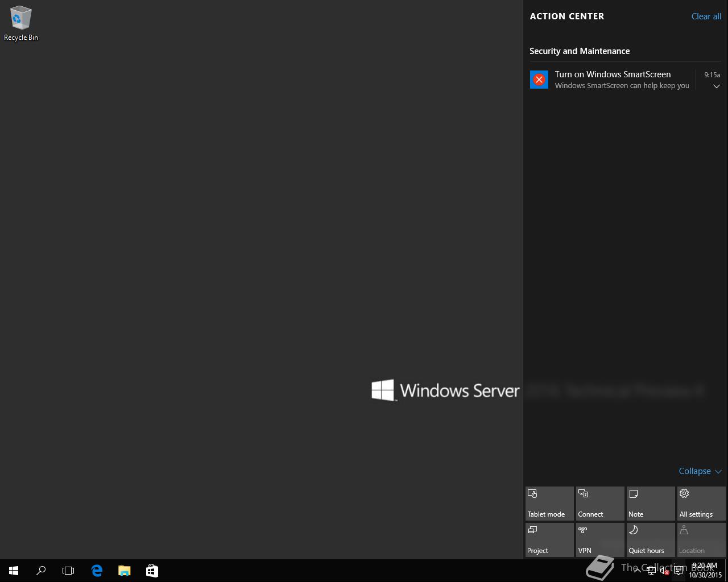Toggle the Tablet mode quick action
The width and height of the screenshot is (728, 582).
(x=549, y=503)
